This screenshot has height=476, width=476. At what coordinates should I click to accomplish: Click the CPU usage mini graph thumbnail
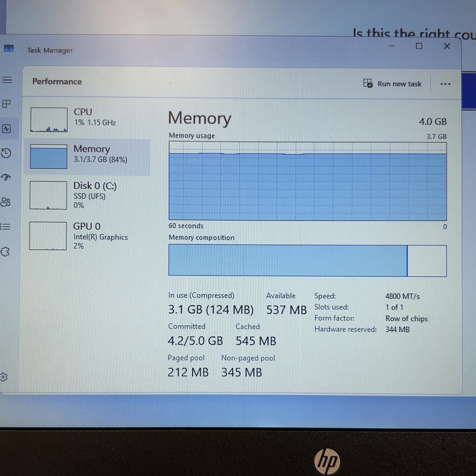click(49, 120)
